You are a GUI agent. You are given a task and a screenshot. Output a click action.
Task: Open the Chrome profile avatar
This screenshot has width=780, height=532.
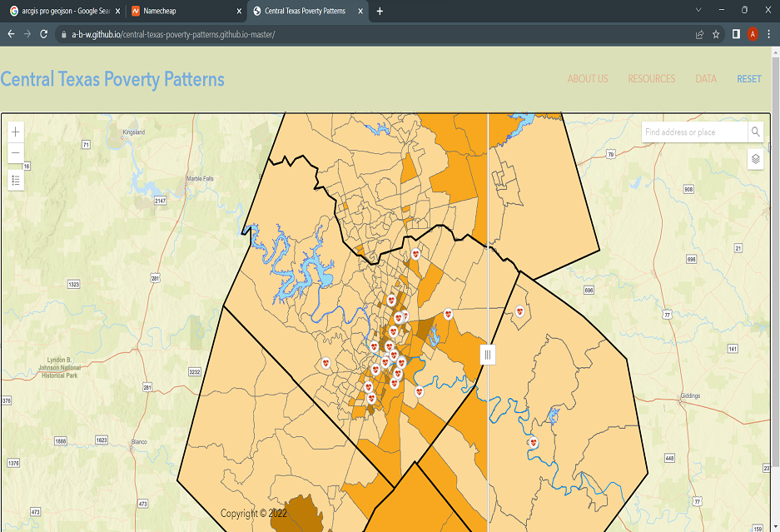(x=753, y=34)
